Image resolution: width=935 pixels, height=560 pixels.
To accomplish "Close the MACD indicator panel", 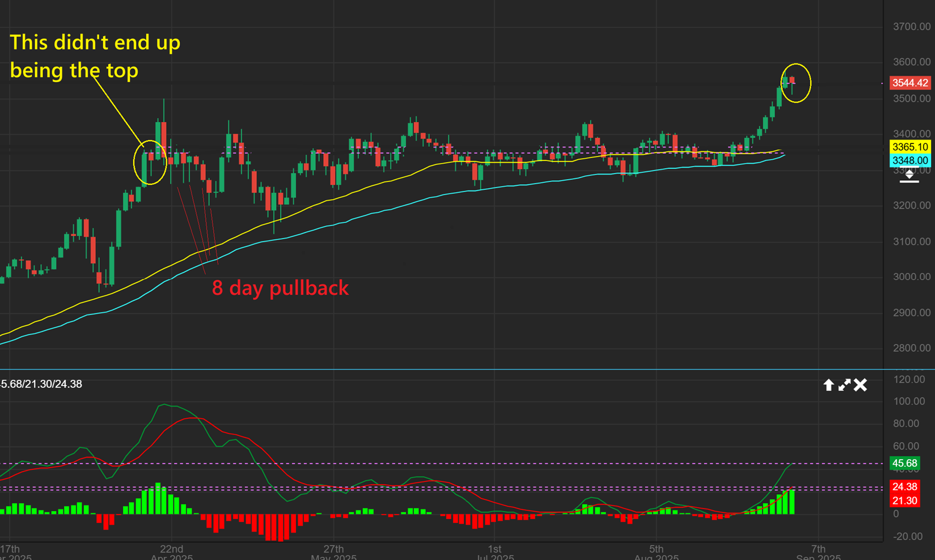I will (x=860, y=385).
